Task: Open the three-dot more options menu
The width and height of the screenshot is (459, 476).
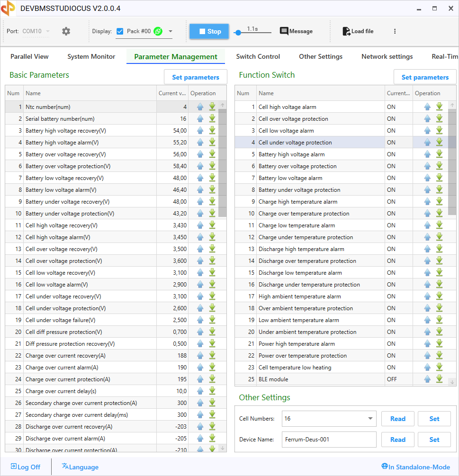Action: 395,31
